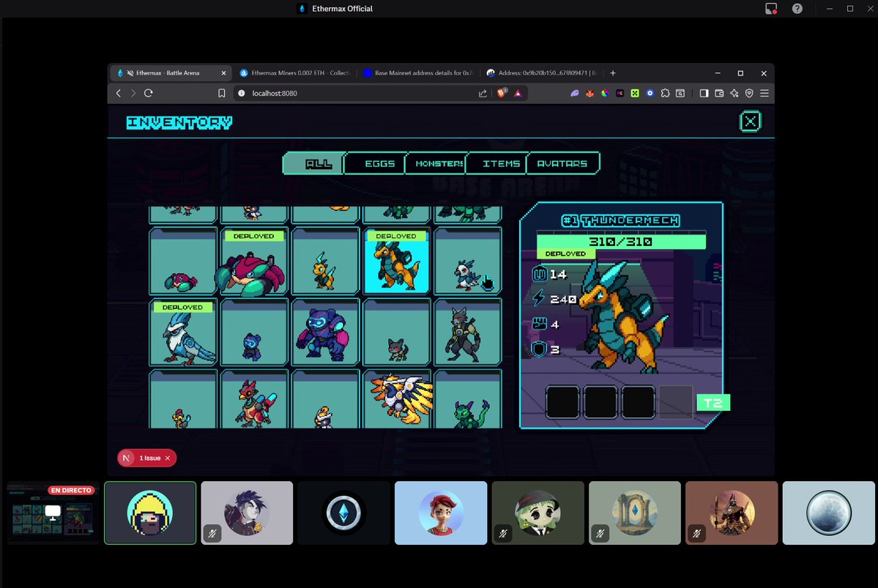Open the green dice-pattern extension

[x=635, y=93]
